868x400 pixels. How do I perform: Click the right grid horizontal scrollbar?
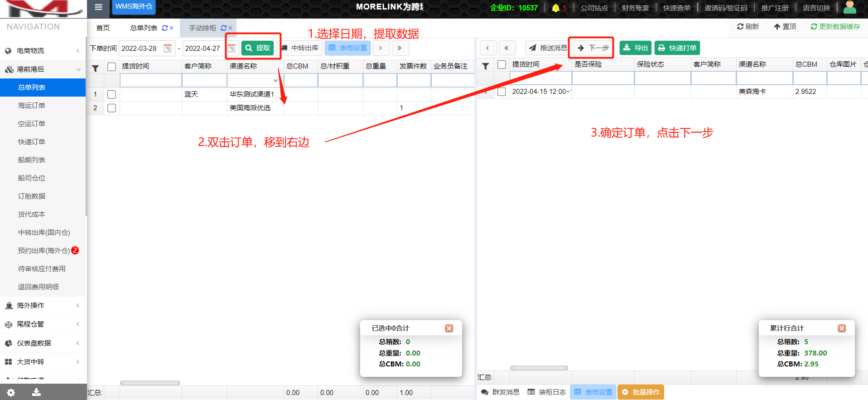539,368
